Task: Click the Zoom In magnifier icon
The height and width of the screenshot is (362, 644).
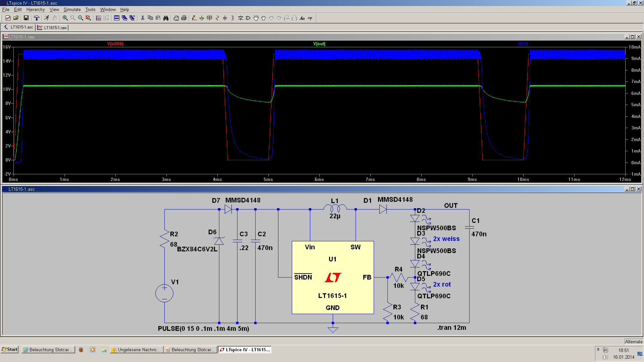Action: (65, 18)
